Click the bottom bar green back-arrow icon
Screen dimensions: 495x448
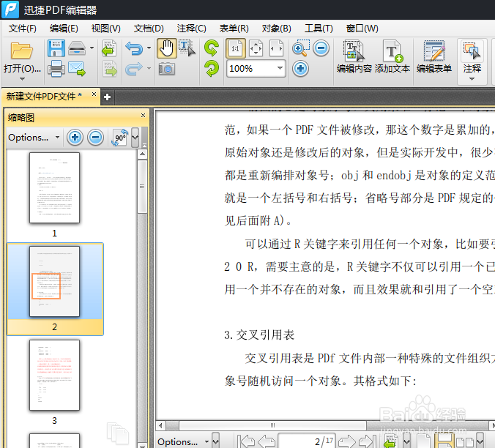tap(391, 441)
